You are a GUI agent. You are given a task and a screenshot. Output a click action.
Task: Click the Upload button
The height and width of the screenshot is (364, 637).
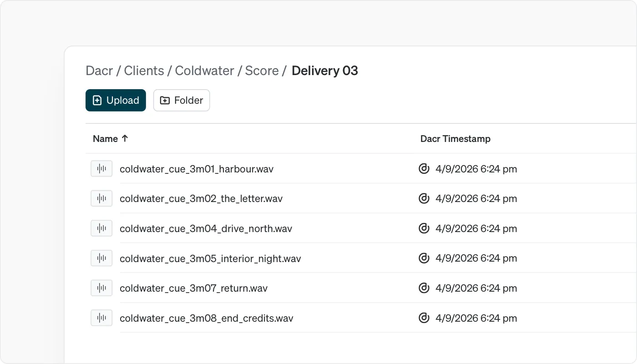116,100
